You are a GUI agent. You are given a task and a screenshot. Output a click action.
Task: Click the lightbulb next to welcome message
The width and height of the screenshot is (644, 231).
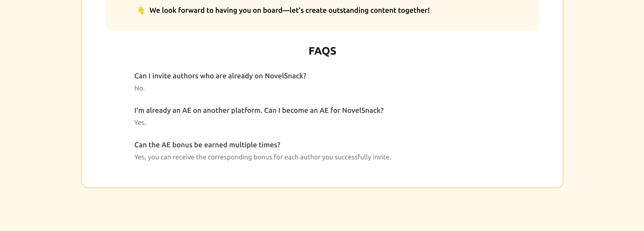coord(141,11)
